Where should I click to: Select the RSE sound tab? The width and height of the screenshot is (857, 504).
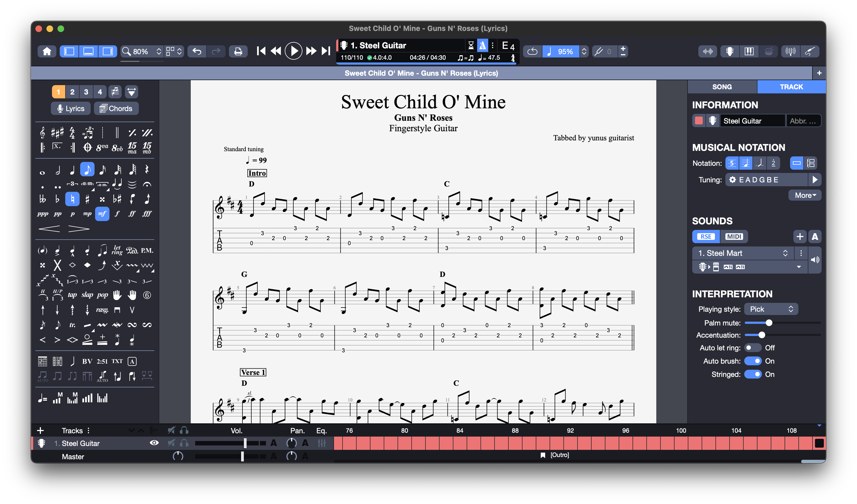point(706,237)
